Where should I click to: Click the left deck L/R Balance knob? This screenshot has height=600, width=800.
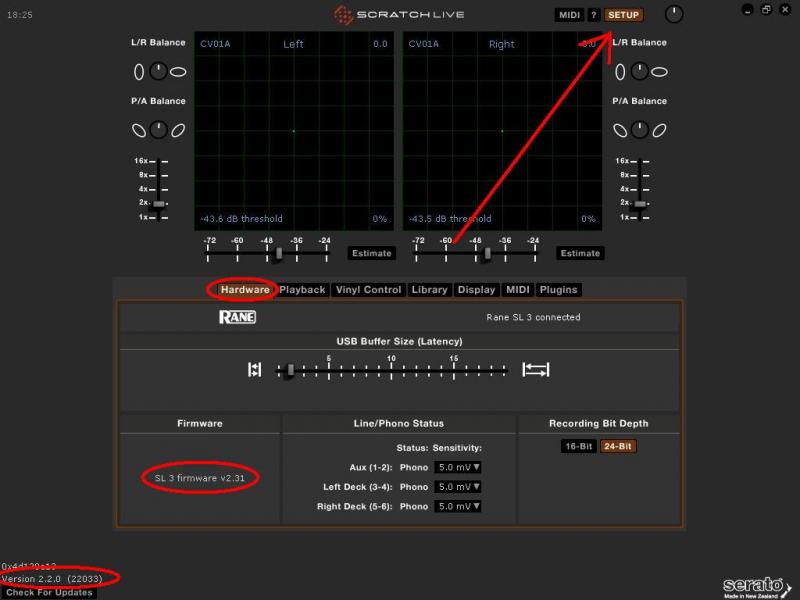(159, 71)
